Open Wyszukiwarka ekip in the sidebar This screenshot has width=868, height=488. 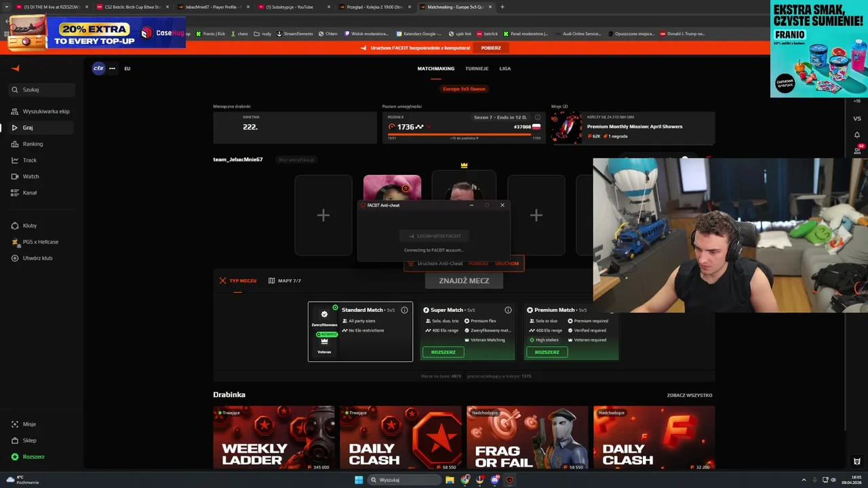(x=41, y=111)
